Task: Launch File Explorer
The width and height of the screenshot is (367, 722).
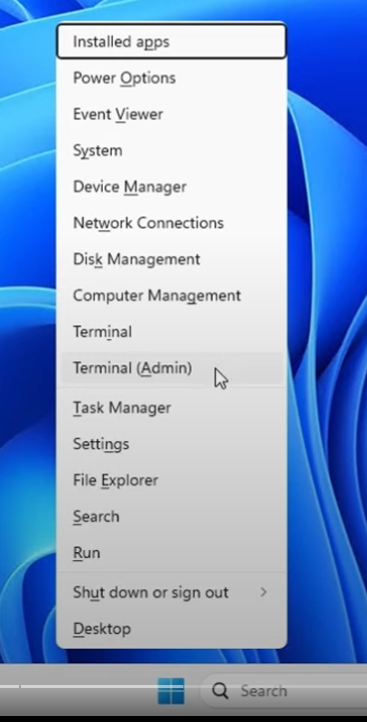Action: tap(171, 480)
